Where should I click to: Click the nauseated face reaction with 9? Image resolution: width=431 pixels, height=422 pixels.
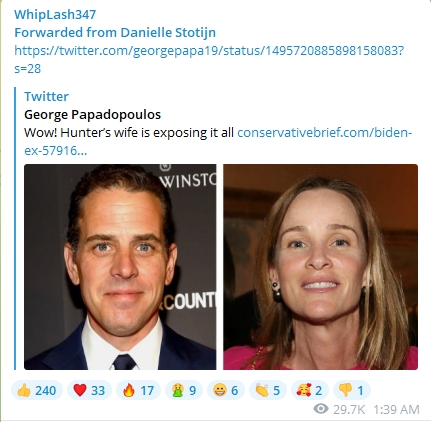[x=184, y=390]
